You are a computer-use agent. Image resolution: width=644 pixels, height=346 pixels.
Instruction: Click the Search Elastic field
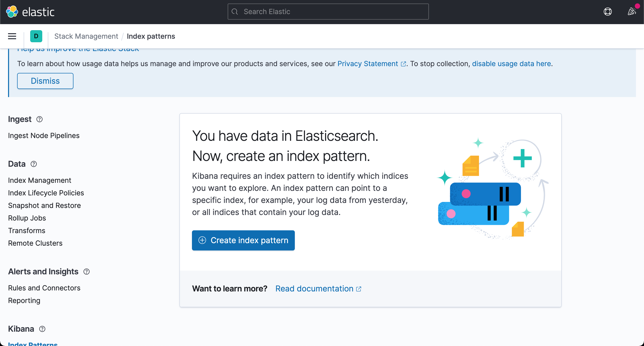point(328,12)
